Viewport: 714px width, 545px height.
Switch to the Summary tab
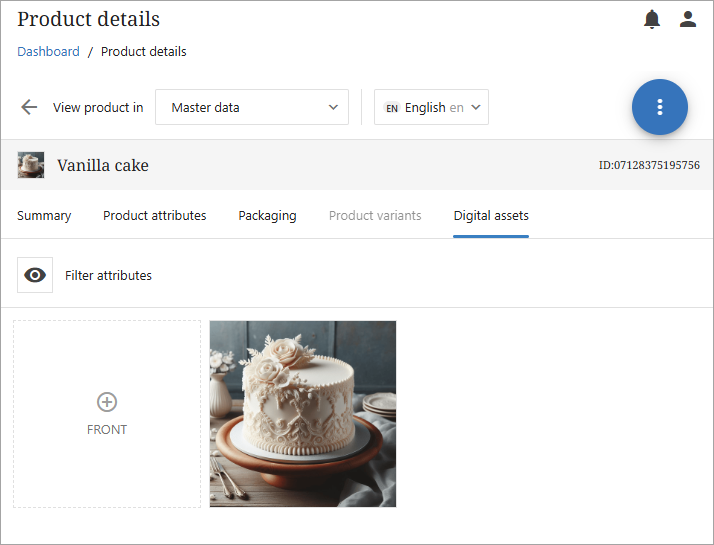tap(44, 215)
